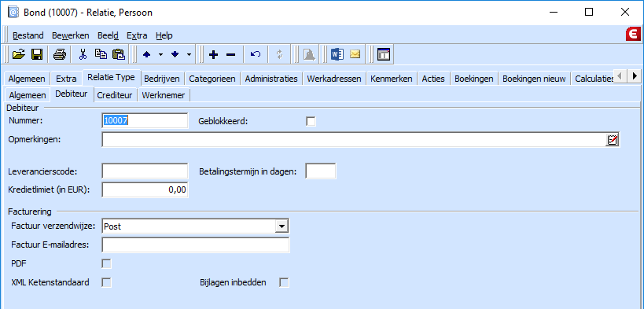Go to previous record with up arrow
The image size is (644, 309).
tap(146, 54)
